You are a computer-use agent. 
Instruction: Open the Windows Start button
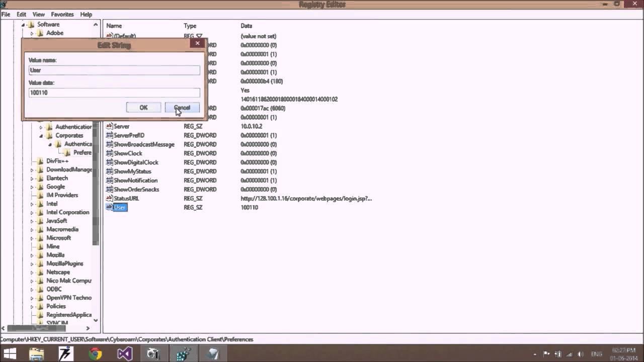coord(10,353)
